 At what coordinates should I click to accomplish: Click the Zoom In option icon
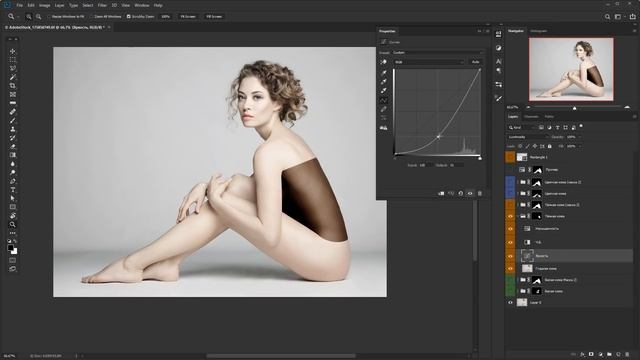tap(29, 17)
